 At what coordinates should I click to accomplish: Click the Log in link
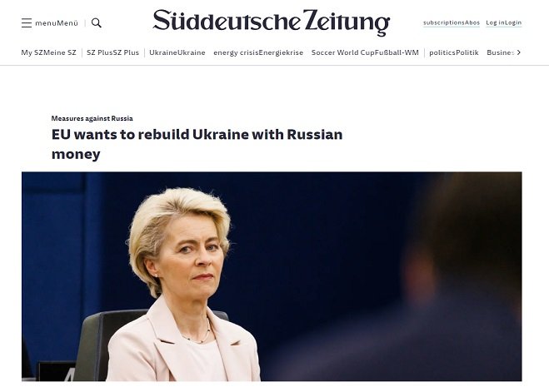point(503,22)
